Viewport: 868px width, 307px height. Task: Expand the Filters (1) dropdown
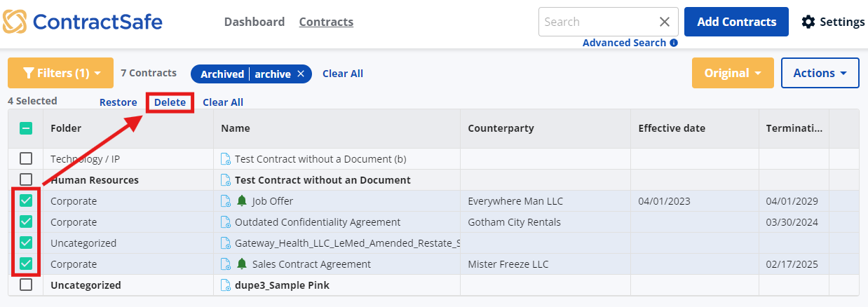coord(60,73)
